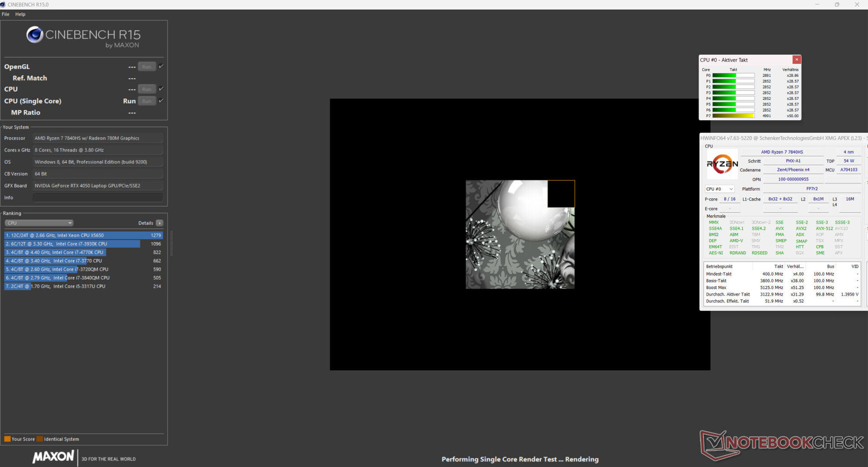Click the MCU value A704103
868x467 pixels.
(849, 170)
